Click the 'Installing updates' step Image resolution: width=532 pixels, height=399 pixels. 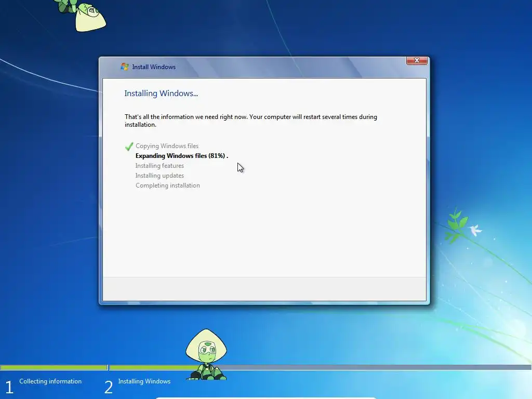click(159, 176)
